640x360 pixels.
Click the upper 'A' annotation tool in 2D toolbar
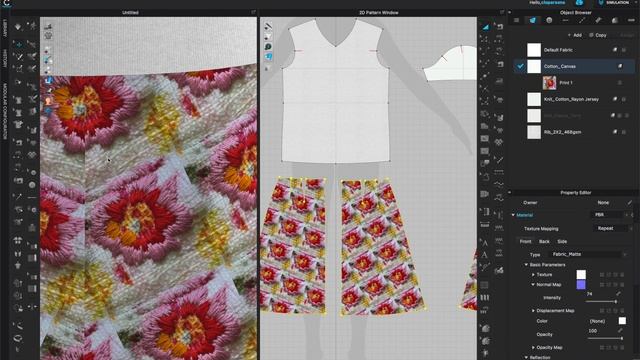coord(485,243)
